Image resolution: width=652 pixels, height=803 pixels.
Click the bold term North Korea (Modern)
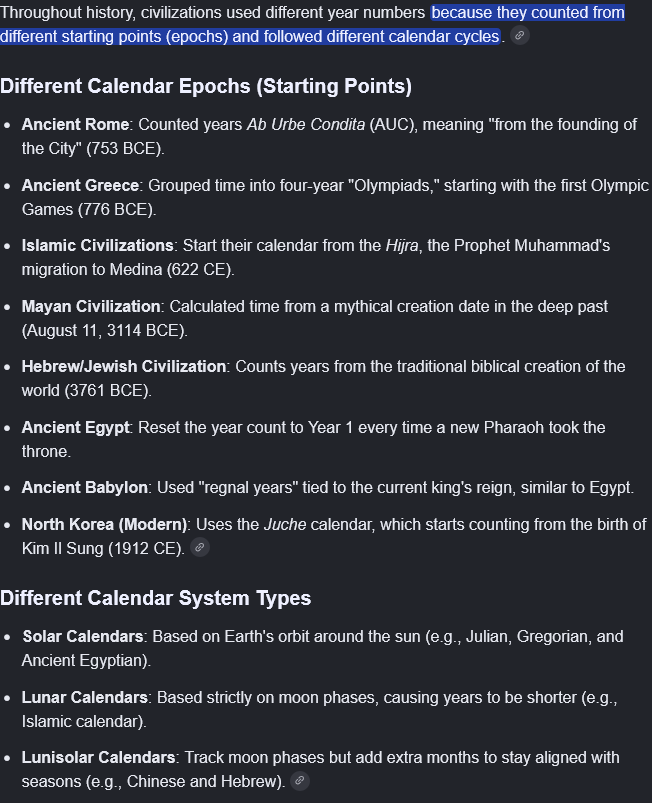pyautogui.click(x=104, y=524)
